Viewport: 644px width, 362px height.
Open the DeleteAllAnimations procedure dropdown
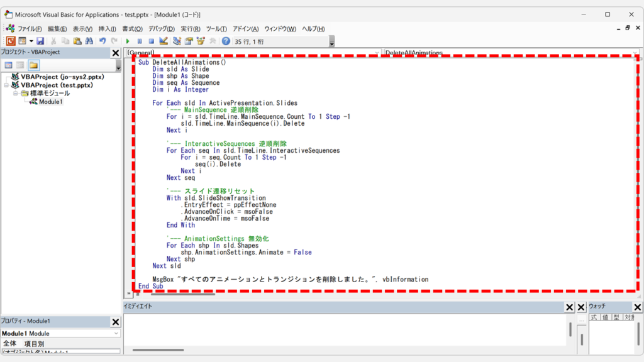(x=635, y=53)
